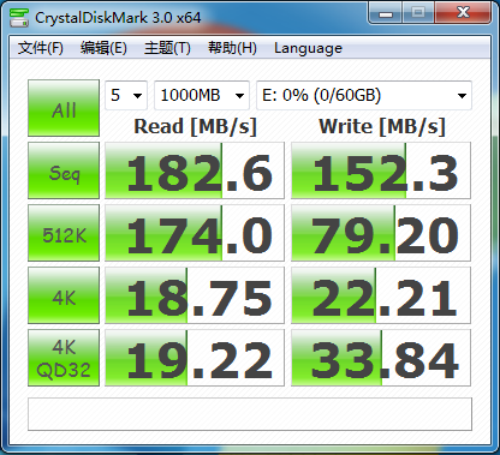Click the 4K QD32 read result 19.22
Image resolution: width=500 pixels, height=455 pixels.
(x=195, y=358)
